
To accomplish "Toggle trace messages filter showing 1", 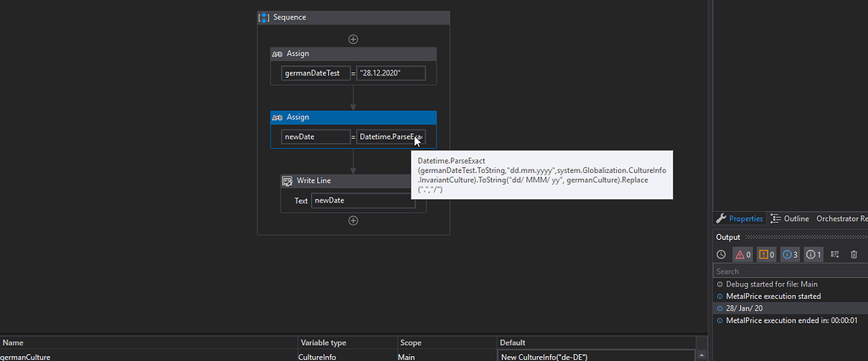I will [x=814, y=255].
